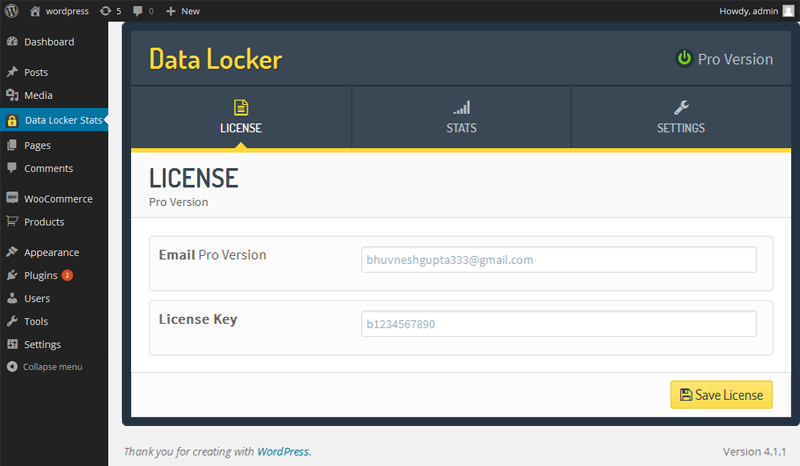Collapse the admin sidebar menu

54,366
